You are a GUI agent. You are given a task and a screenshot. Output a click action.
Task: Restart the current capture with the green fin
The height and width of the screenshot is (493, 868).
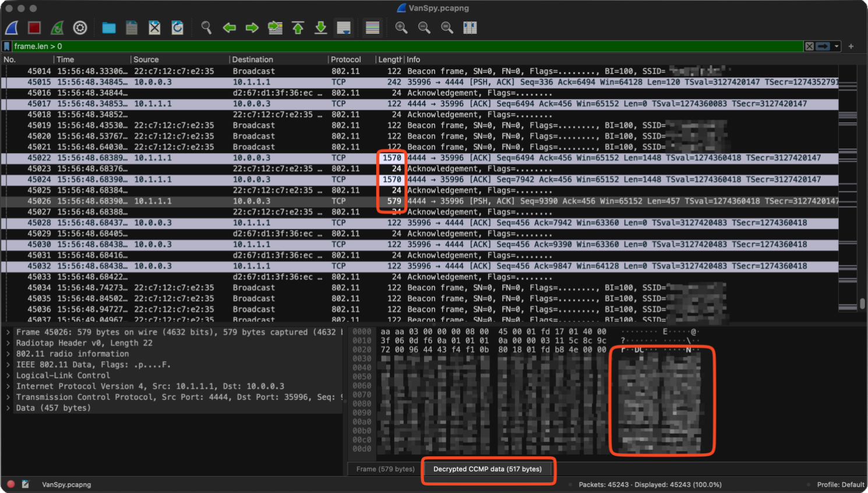coord(57,27)
